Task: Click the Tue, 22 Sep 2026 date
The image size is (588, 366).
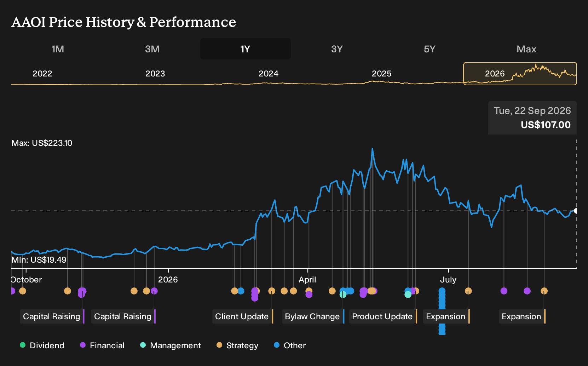Action: coord(532,111)
